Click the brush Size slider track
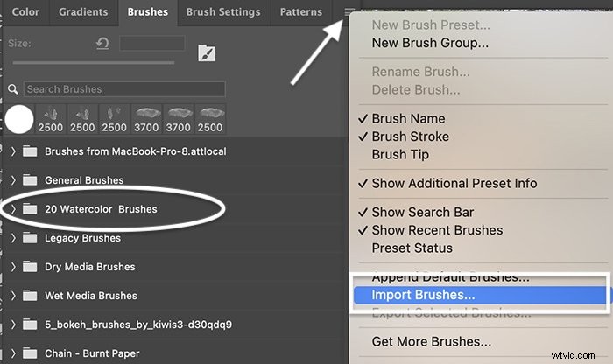 click(94, 62)
